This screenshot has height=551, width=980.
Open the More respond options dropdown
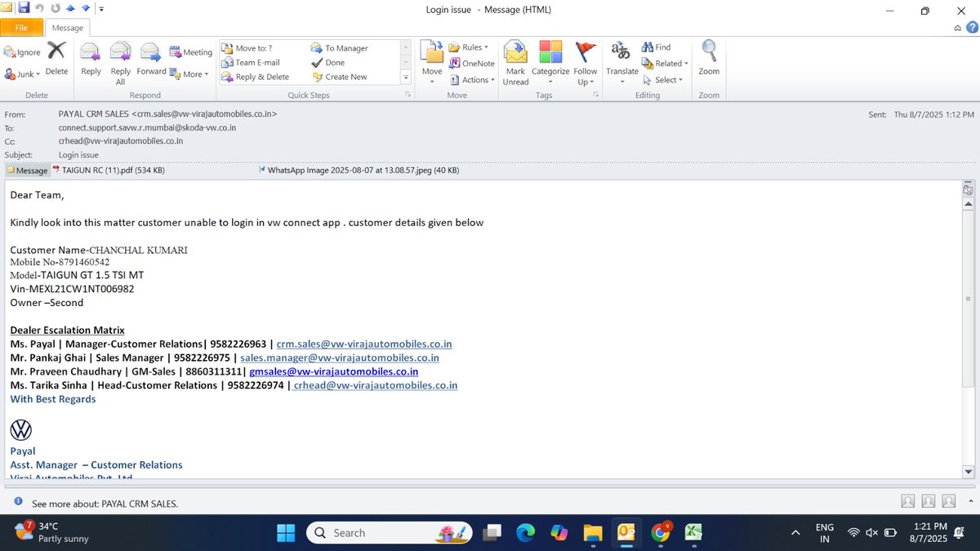pyautogui.click(x=190, y=73)
